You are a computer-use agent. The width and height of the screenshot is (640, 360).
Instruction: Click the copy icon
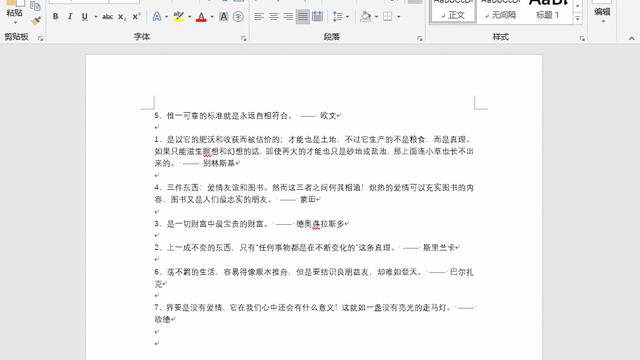[36, 6]
